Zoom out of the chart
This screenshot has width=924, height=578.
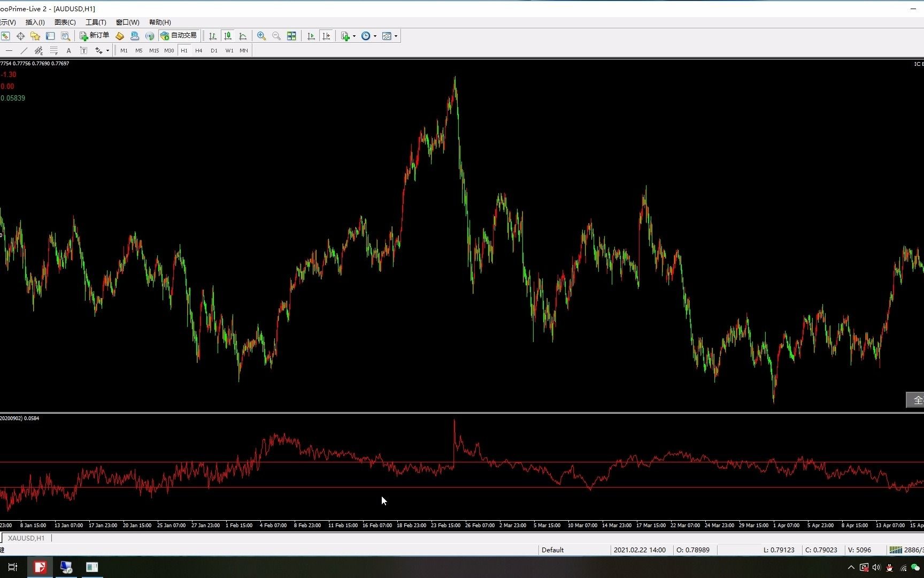coord(276,36)
